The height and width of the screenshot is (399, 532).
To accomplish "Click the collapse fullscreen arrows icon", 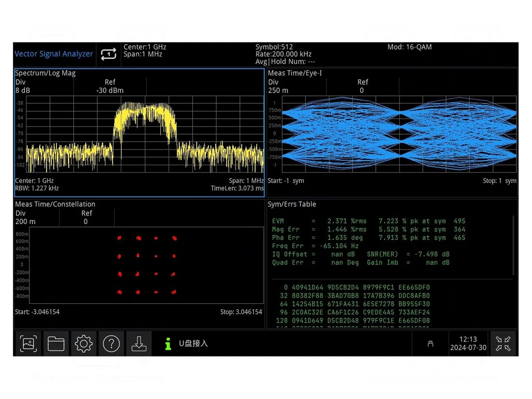I will (x=503, y=344).
